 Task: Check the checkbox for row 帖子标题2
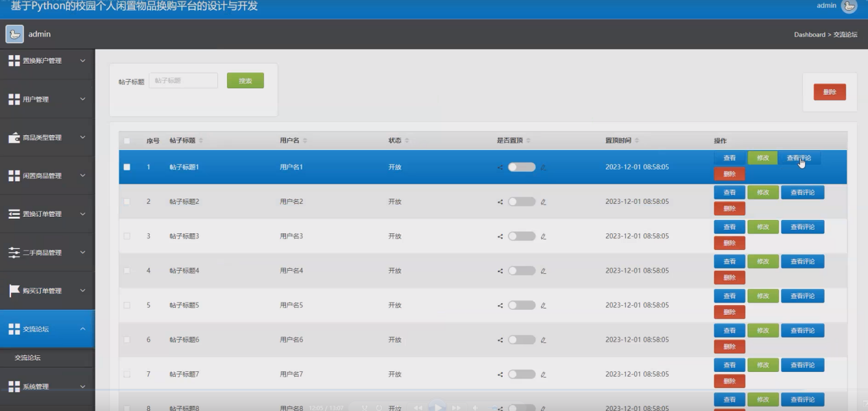pos(127,201)
